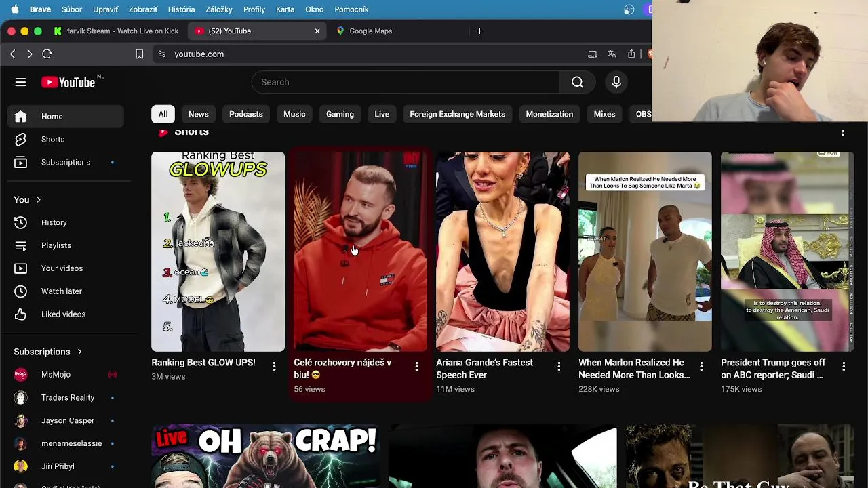The height and width of the screenshot is (488, 868).
Task: Open President Trump goes off short title
Action: click(x=773, y=369)
